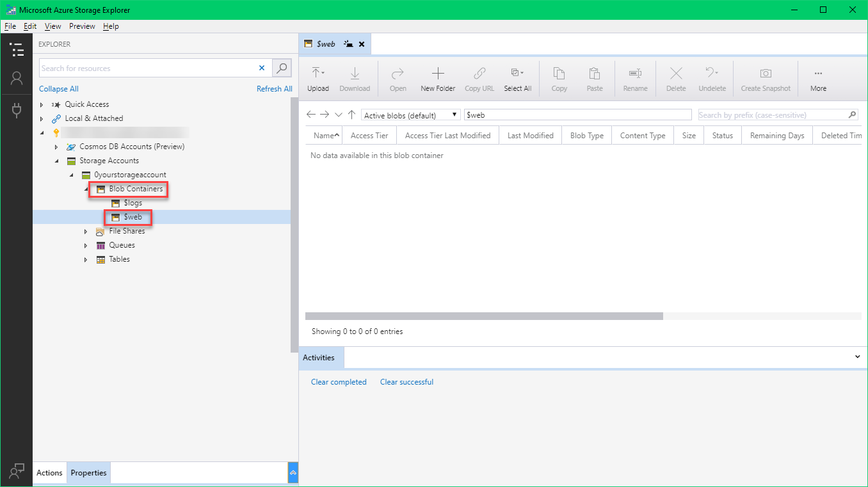The width and height of the screenshot is (868, 487).
Task: Expand the File Shares node
Action: 86,231
